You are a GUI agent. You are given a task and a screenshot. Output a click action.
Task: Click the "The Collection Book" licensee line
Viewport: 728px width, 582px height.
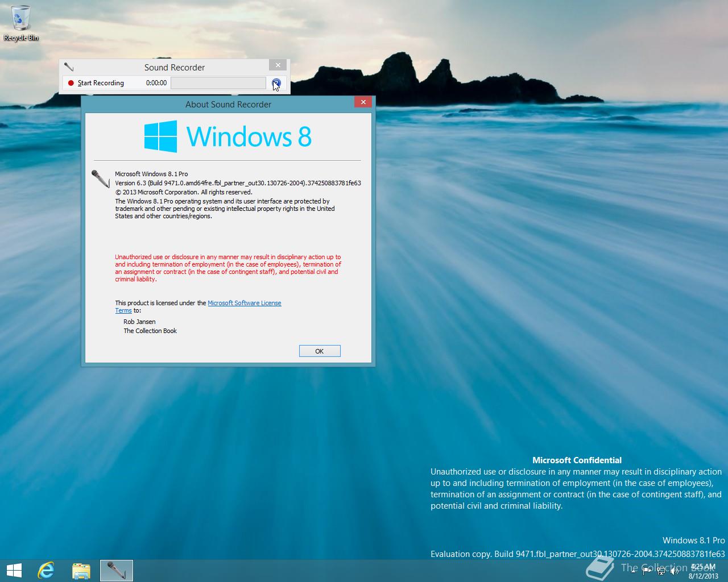(150, 331)
